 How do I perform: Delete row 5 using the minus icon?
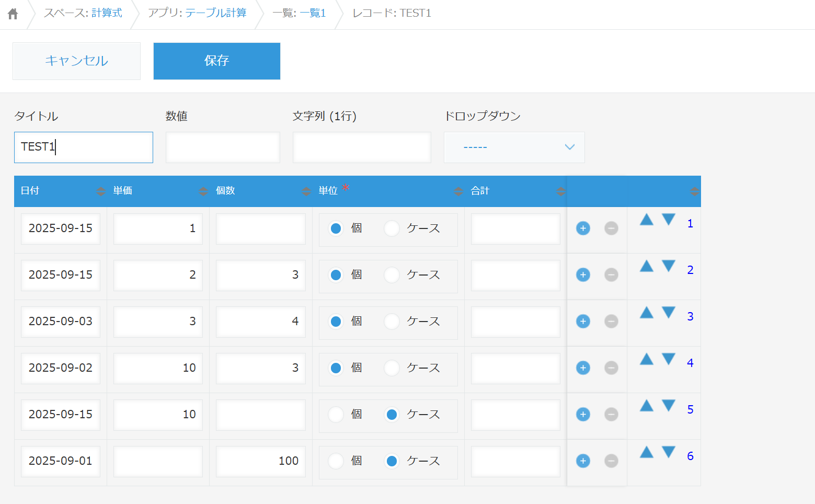point(611,415)
